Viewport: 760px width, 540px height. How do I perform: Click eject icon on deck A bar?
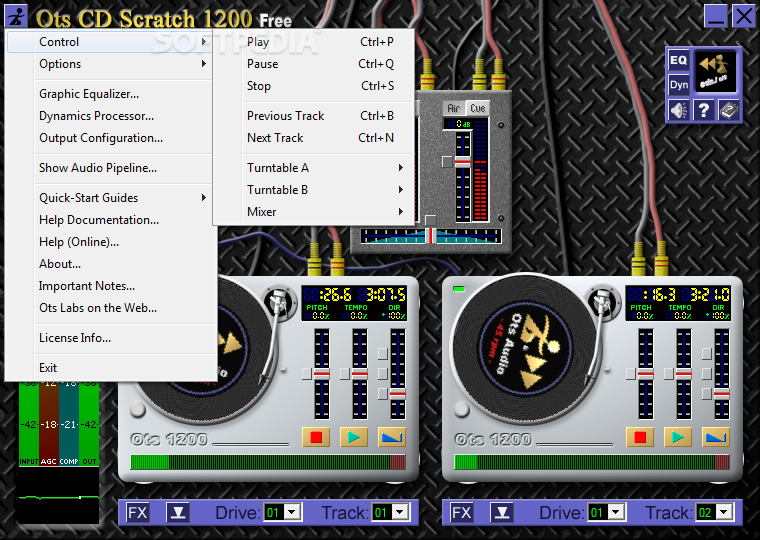point(178,512)
